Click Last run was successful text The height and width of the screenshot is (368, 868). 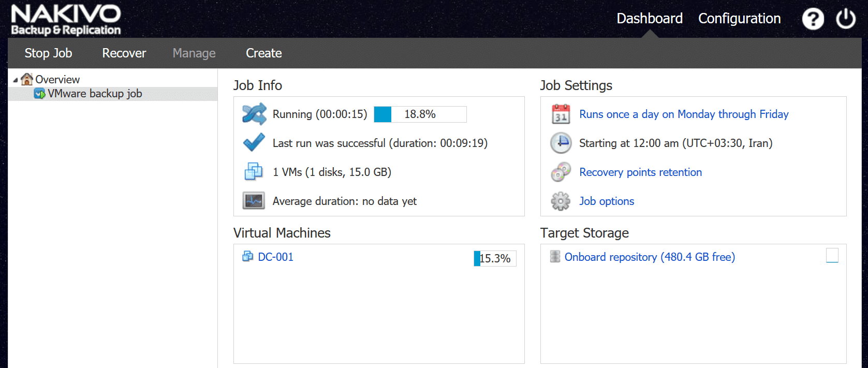[x=380, y=143]
